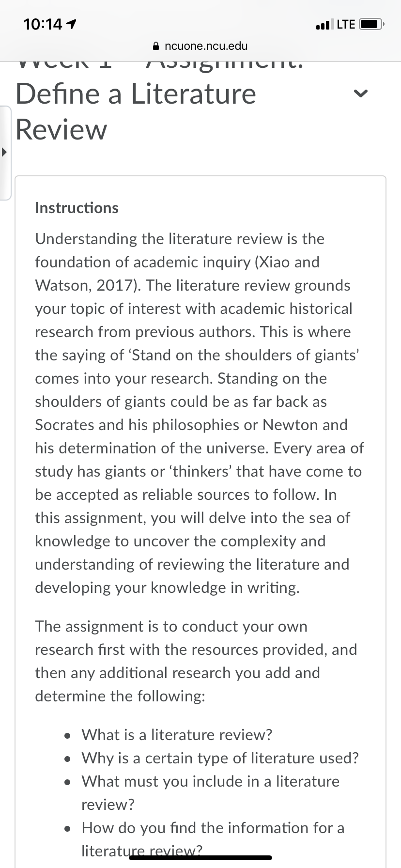Tap the paragraph beginning 'The assignment is to conduct'

pos(196,661)
